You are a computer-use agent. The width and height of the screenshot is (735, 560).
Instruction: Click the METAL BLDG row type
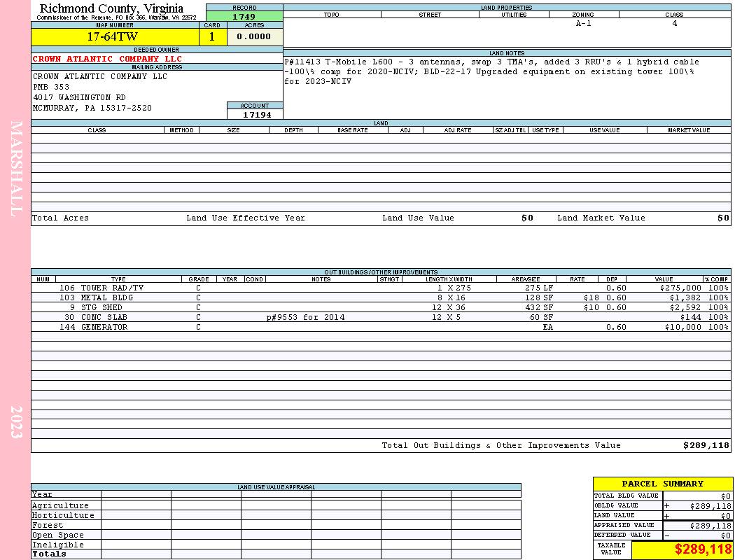click(x=107, y=297)
